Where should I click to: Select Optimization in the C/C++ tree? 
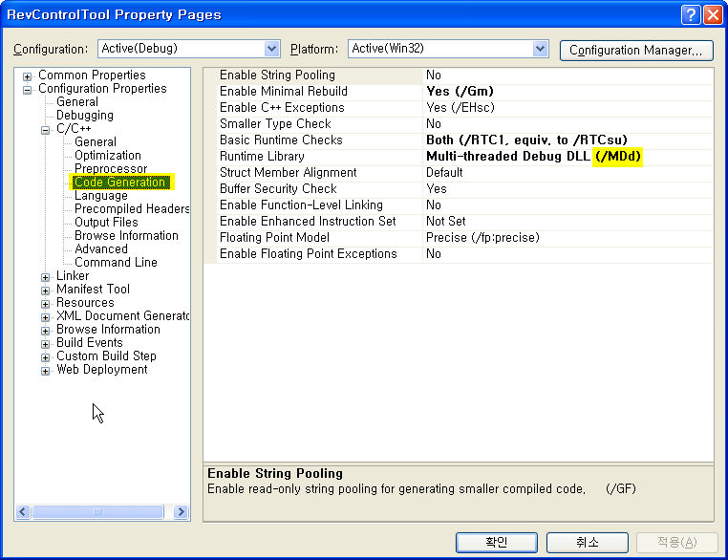pos(107,156)
